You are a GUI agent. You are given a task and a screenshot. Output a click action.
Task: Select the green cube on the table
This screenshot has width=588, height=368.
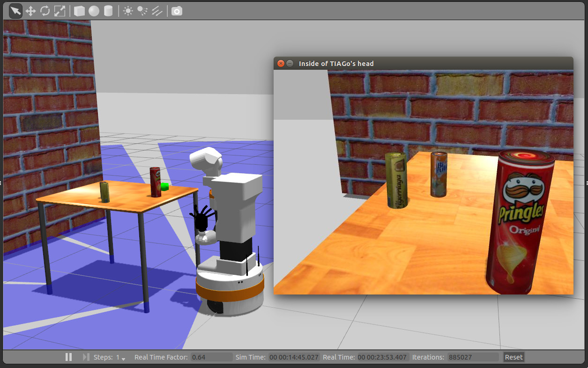164,187
